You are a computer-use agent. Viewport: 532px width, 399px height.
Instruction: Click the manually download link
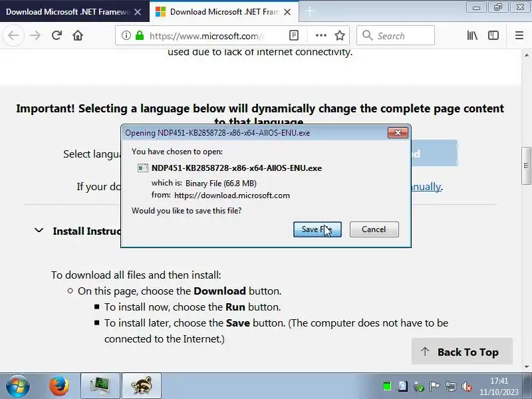point(426,187)
